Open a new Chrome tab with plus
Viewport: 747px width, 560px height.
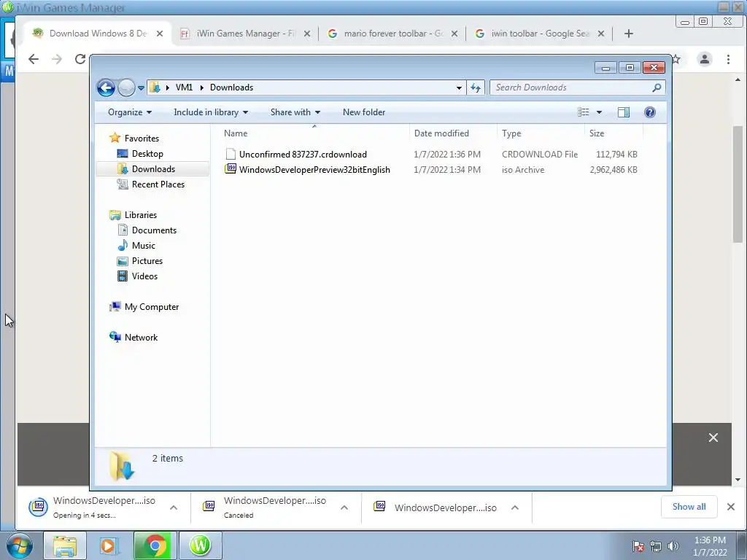pyautogui.click(x=628, y=34)
